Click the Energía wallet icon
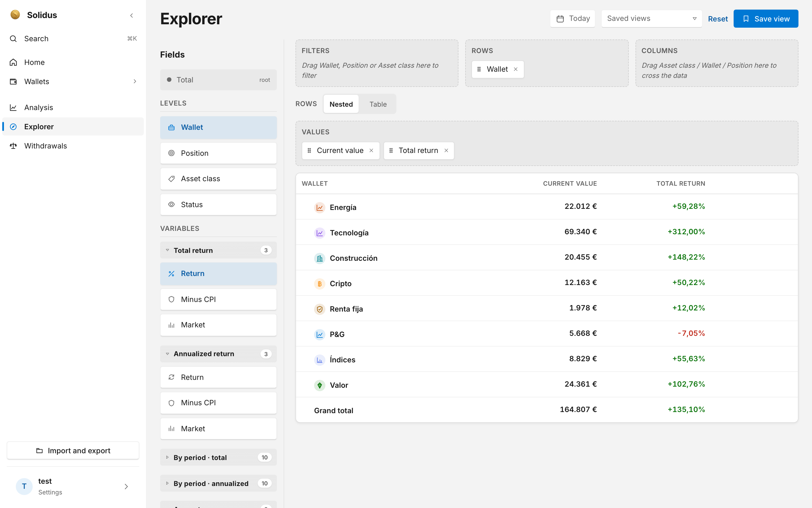The width and height of the screenshot is (812, 508). [319, 207]
